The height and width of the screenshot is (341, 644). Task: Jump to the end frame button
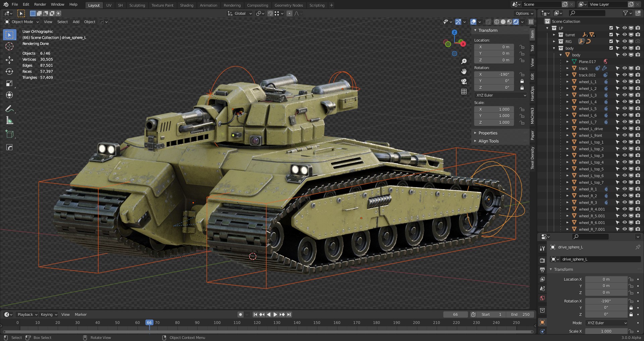tap(289, 315)
